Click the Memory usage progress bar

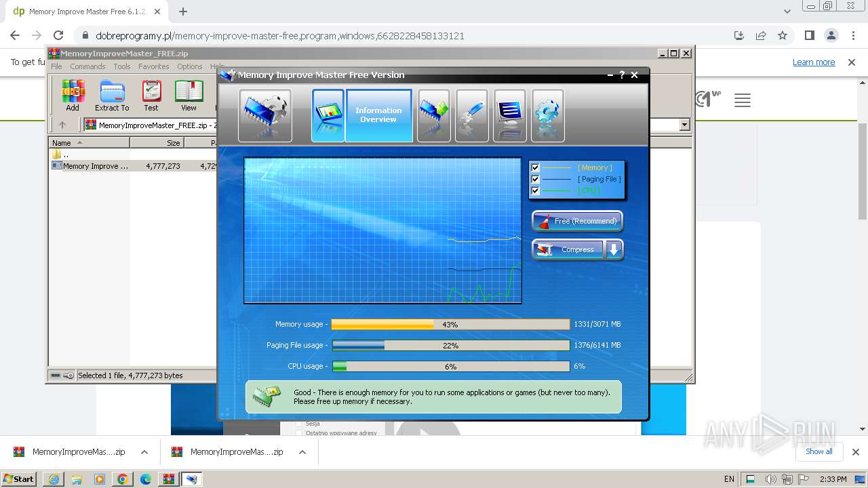pyautogui.click(x=450, y=325)
